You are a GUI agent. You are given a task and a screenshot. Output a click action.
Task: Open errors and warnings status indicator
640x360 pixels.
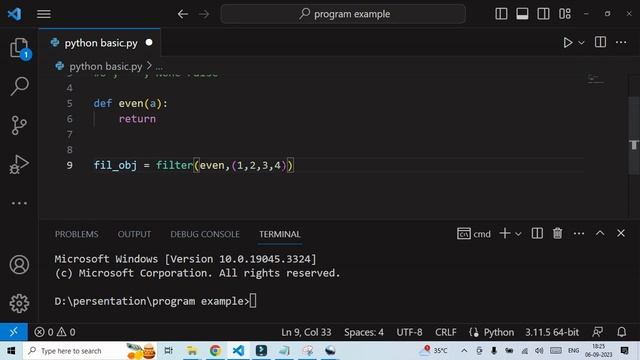tap(55, 332)
